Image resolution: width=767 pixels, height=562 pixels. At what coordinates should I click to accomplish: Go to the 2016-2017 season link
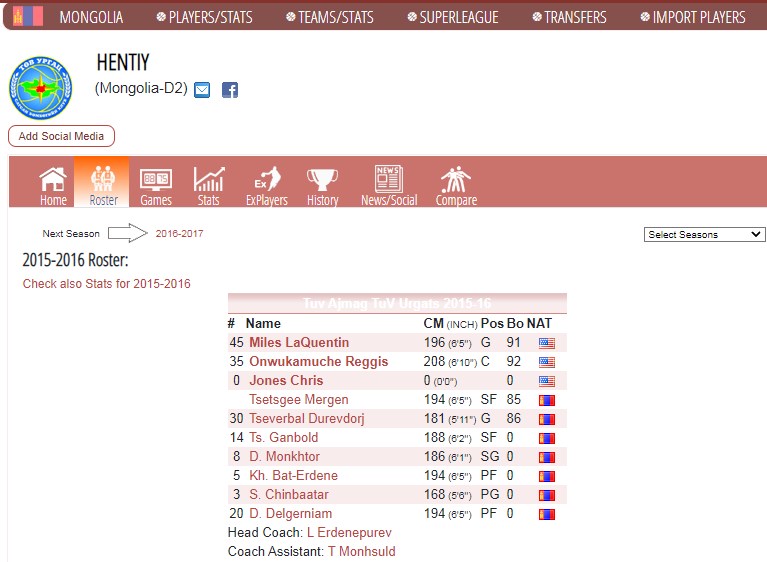click(x=179, y=234)
